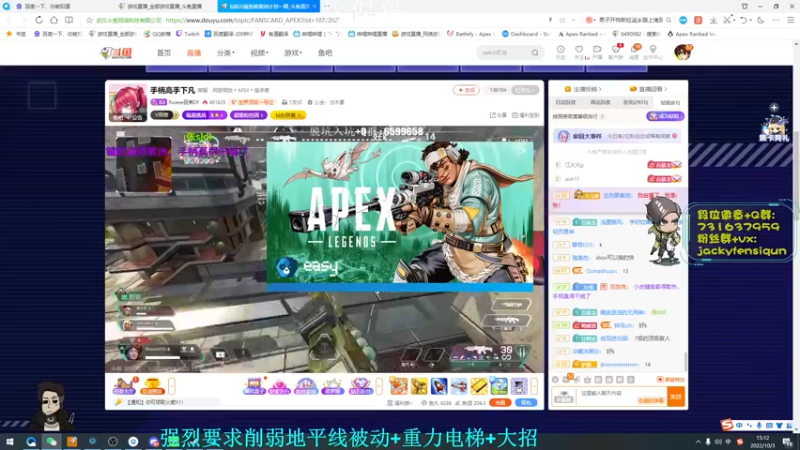The image size is (800, 450).
Task: Click the 家园大事件 announcement banner
Action: click(x=617, y=136)
